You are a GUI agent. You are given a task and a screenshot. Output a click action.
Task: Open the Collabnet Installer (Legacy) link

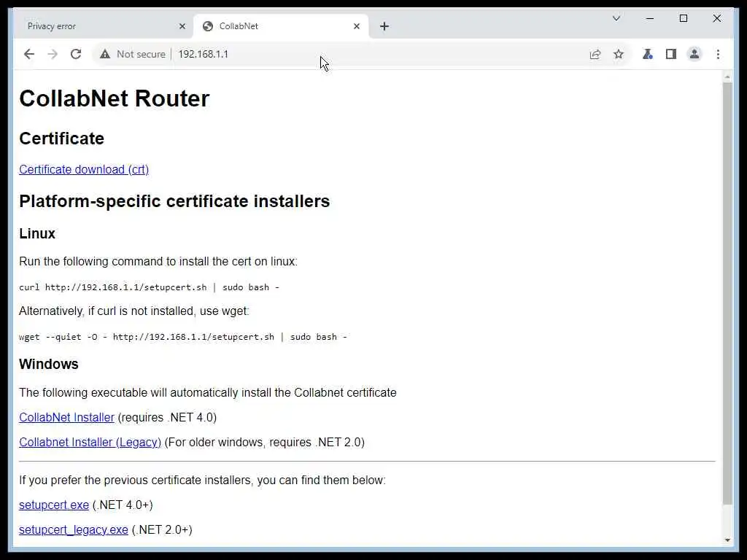coord(90,442)
